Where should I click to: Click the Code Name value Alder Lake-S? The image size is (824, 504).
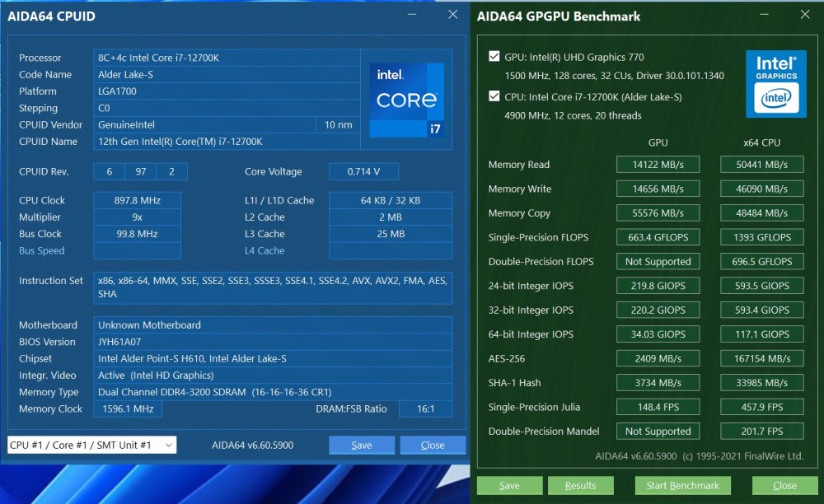227,75
